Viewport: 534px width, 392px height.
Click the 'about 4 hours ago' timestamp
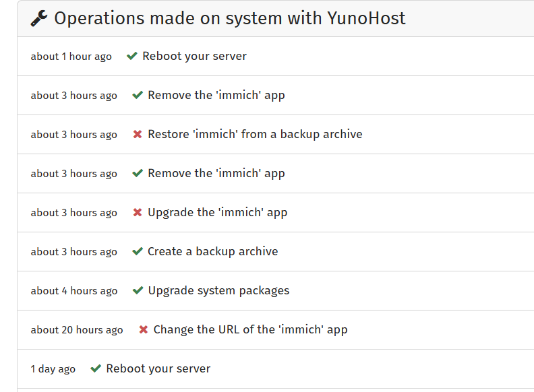[74, 291]
